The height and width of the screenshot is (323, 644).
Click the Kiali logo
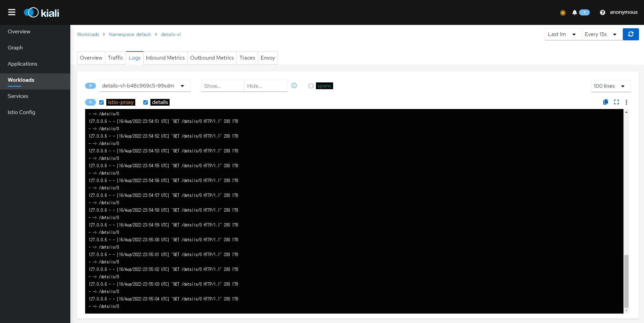click(41, 13)
